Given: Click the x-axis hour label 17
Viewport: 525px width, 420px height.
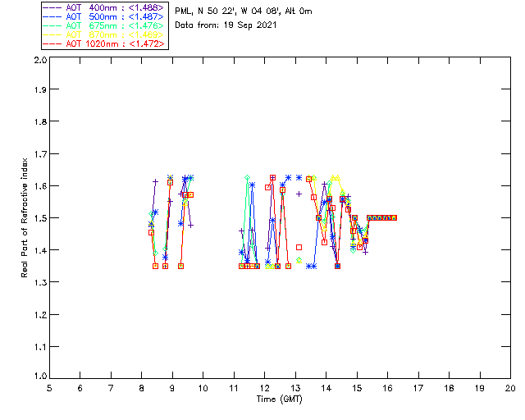Looking at the screenshot, I should (x=418, y=388).
